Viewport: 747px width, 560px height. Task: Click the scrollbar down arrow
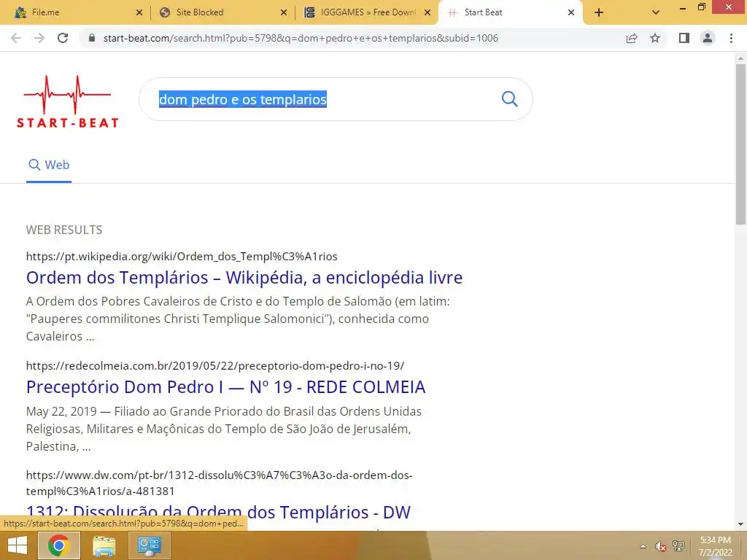click(740, 524)
